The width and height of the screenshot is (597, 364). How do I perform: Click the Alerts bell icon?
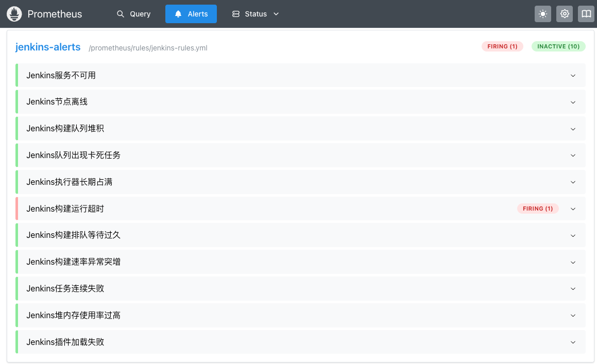coord(178,14)
